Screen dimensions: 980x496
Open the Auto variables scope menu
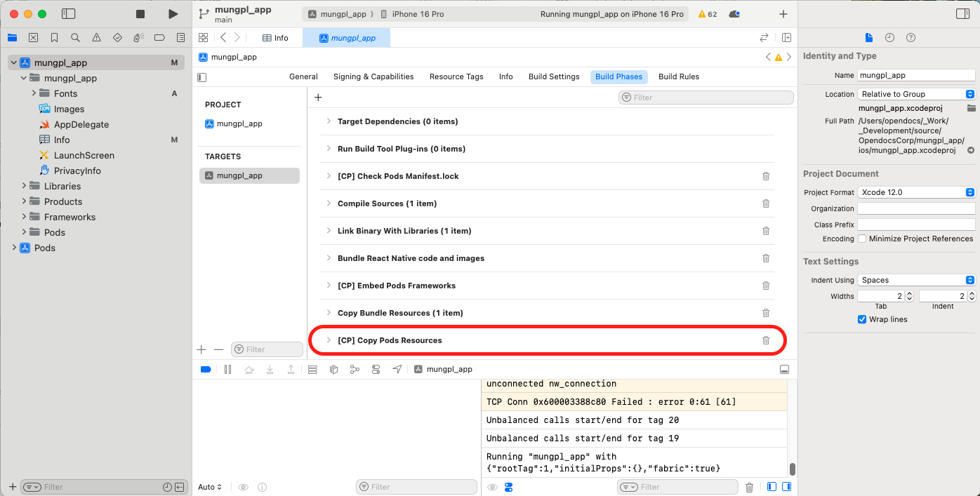[x=210, y=487]
